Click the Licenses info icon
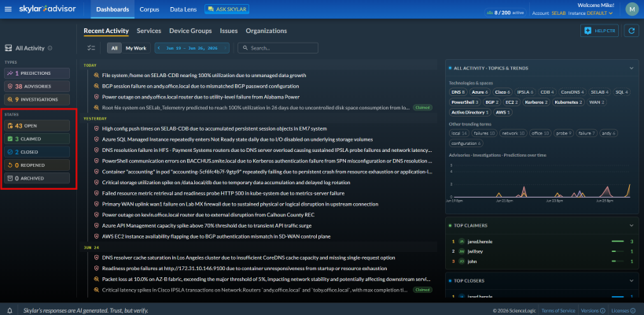 pos(632,310)
